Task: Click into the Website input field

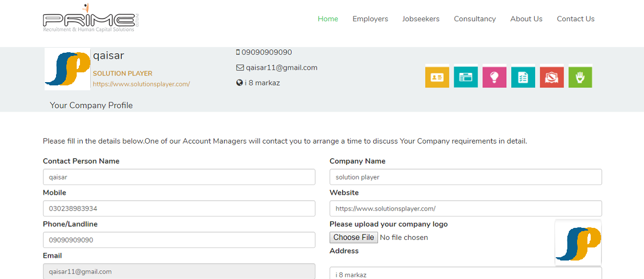Action: coord(466,209)
